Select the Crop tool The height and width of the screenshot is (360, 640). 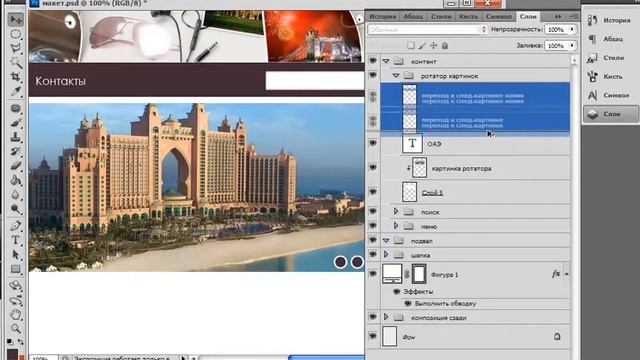16,77
